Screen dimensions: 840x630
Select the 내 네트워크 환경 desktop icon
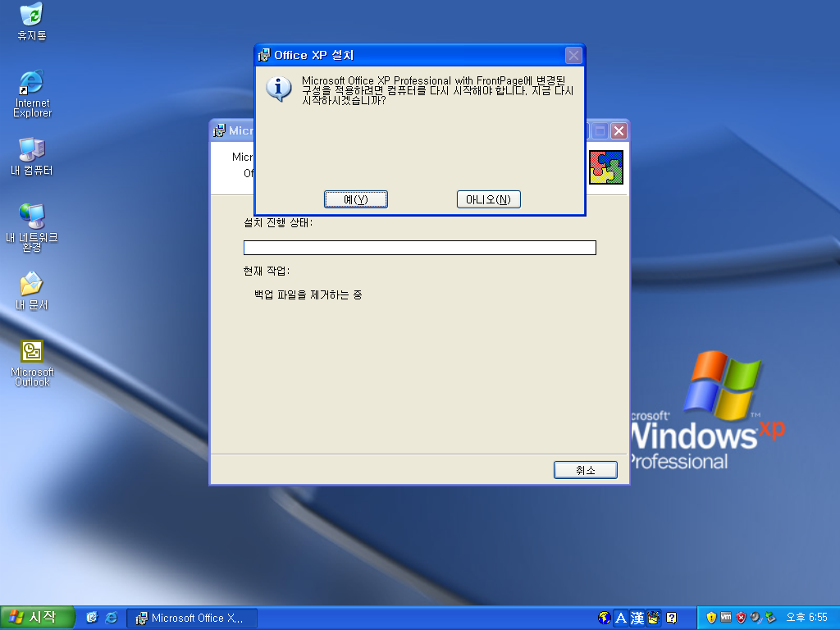[x=32, y=228]
